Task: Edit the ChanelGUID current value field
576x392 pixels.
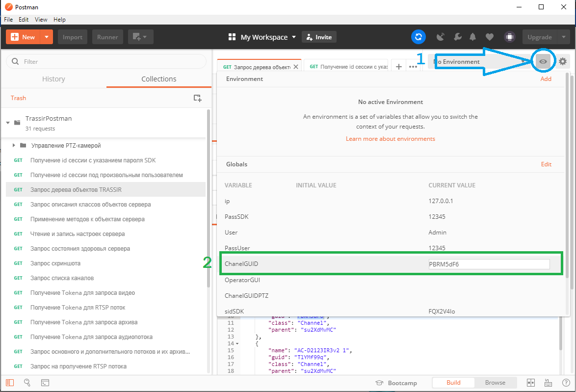Action: point(489,264)
